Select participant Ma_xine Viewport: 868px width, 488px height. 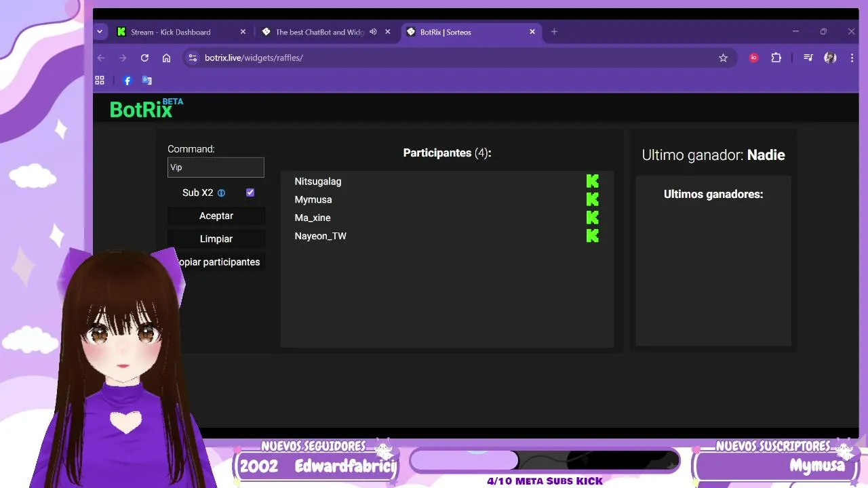(313, 218)
